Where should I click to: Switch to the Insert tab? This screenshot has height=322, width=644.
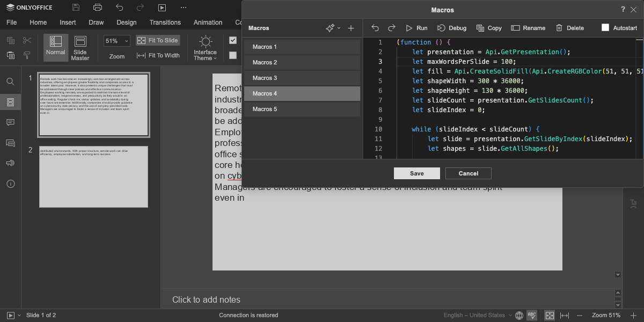(x=68, y=23)
